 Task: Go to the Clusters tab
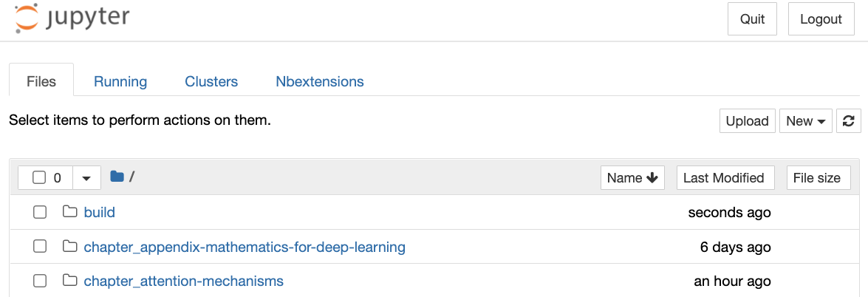pos(211,82)
